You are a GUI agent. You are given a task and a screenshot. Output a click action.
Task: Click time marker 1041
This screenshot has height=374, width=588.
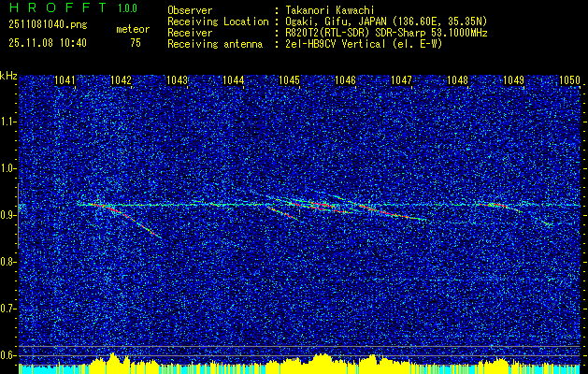click(x=65, y=80)
